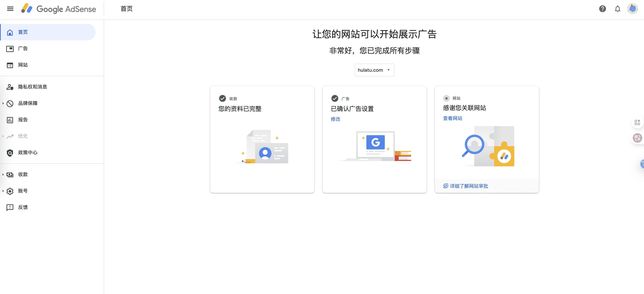Expand the 收款 sidebar section
This screenshot has height=294, width=644.
click(3, 175)
